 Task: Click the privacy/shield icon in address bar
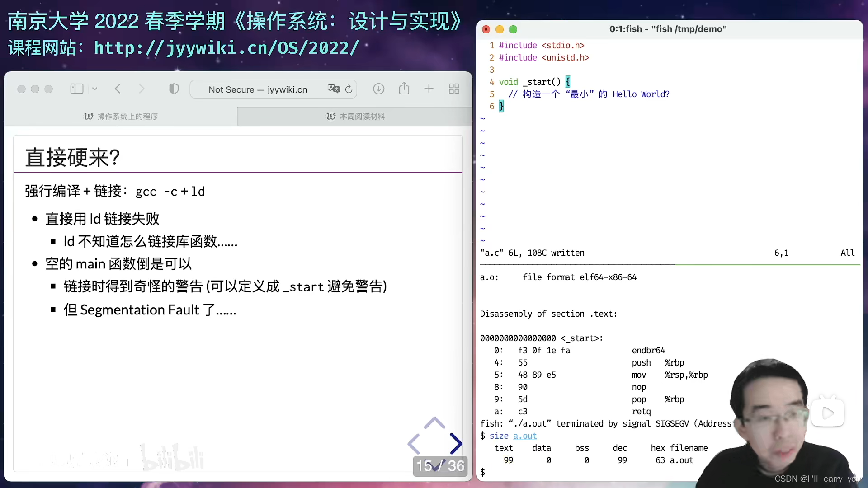pos(174,89)
